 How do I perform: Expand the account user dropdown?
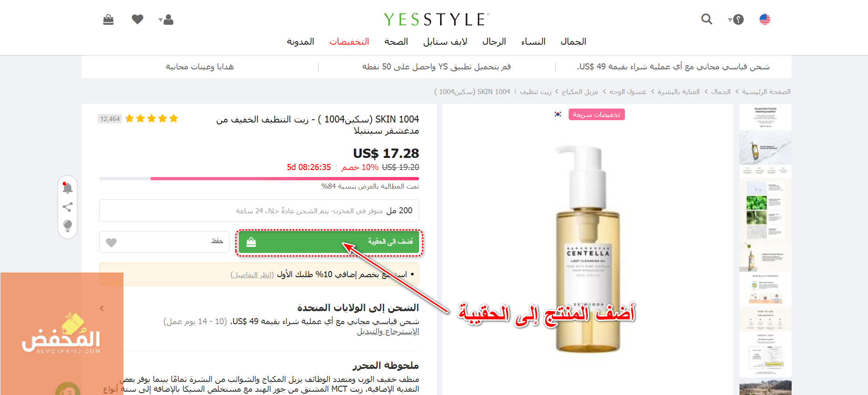click(166, 20)
